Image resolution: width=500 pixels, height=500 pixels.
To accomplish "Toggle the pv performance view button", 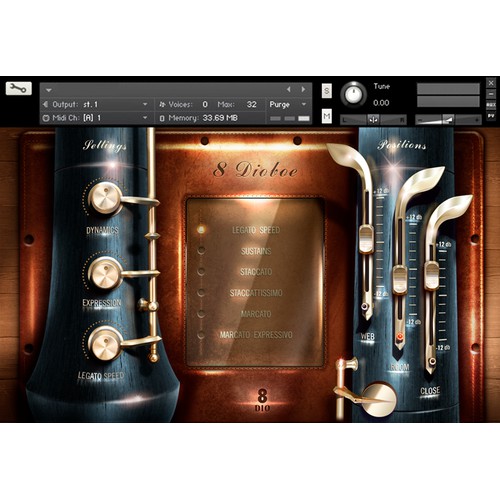I will coord(491,116).
